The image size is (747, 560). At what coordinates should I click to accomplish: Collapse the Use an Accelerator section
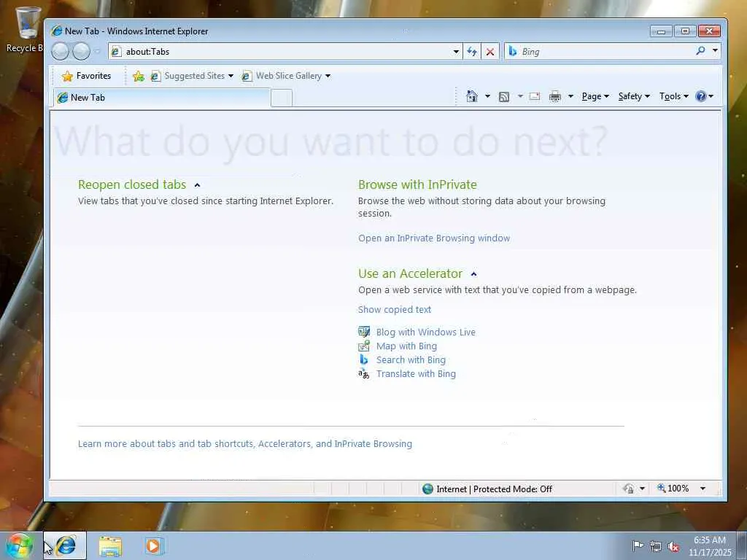pyautogui.click(x=473, y=274)
